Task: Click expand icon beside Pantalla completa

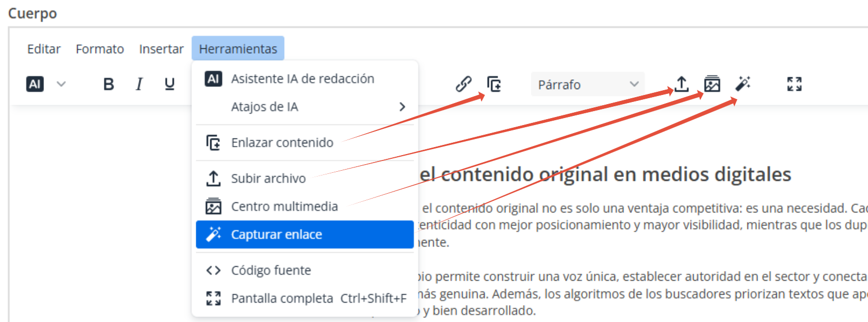Action: 213,298
